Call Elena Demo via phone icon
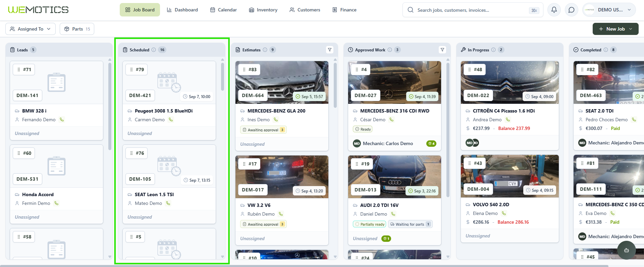The image size is (644, 267). coord(504,213)
